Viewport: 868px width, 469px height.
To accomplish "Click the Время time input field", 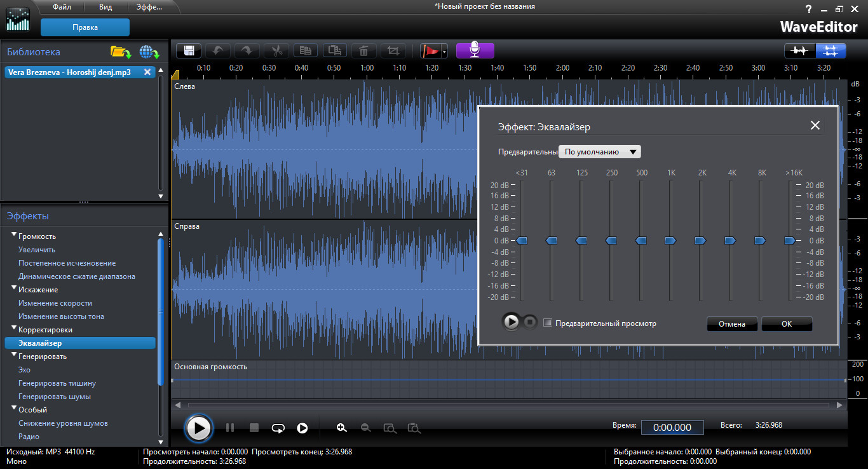I will tap(672, 427).
